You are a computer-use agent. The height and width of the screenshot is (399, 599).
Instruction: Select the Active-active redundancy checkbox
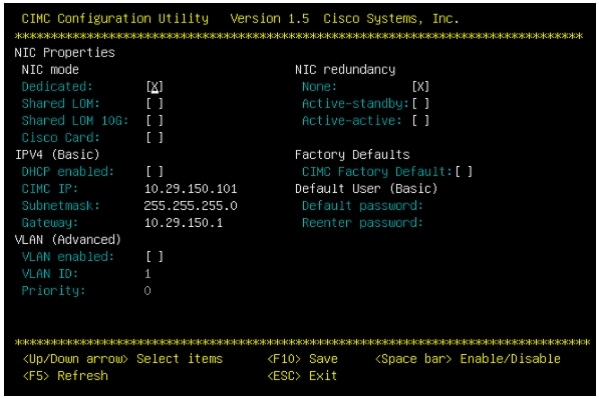421,120
